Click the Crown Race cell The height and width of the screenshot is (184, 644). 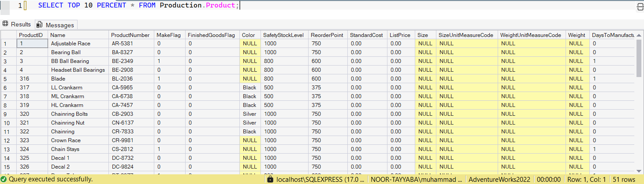point(78,140)
